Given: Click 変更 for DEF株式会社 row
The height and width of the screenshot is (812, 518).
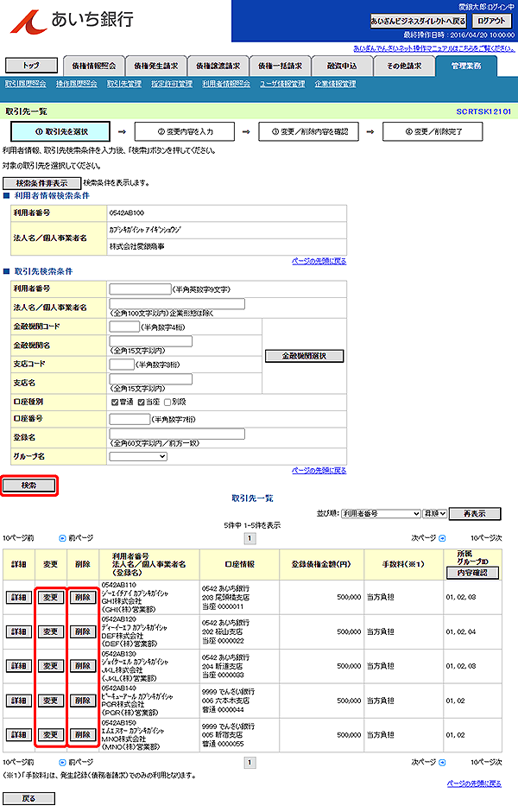Looking at the screenshot, I should [x=51, y=631].
